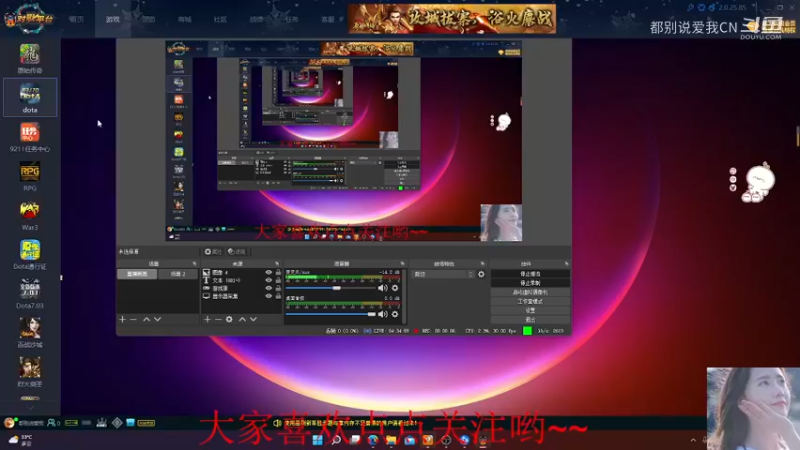Remove the selected scene with minus icon
Viewport: 800px width, 450px height.
pyautogui.click(x=134, y=319)
